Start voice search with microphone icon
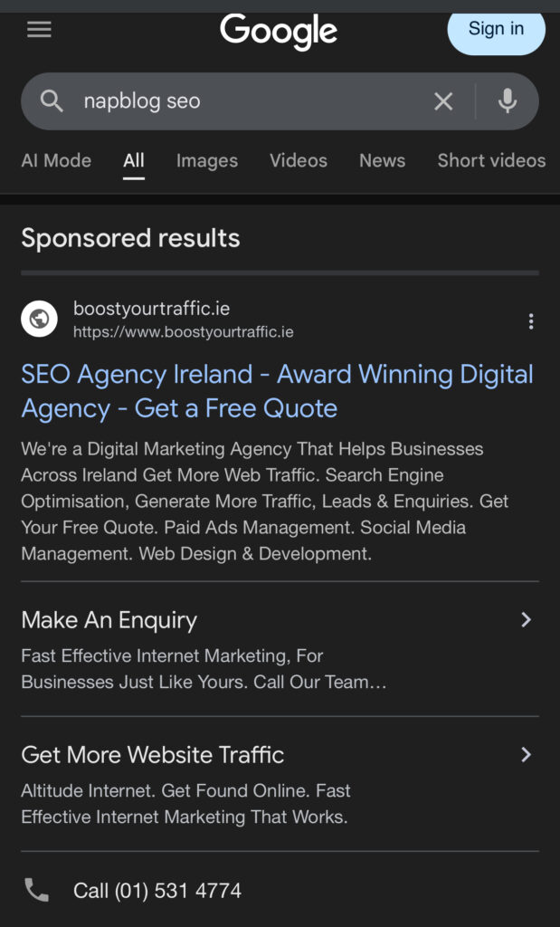This screenshot has height=927, width=560. coord(508,101)
